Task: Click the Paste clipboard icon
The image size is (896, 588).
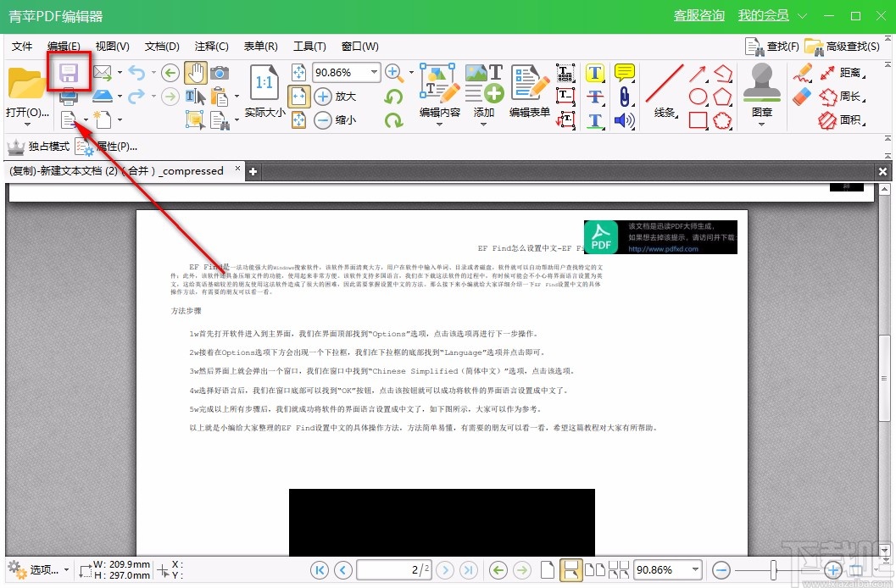Action: [x=220, y=97]
